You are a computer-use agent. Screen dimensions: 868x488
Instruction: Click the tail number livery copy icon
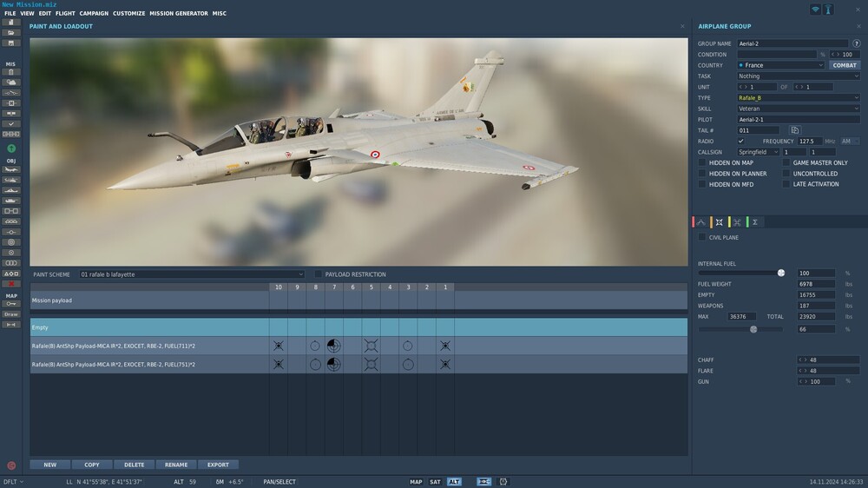[x=794, y=130]
